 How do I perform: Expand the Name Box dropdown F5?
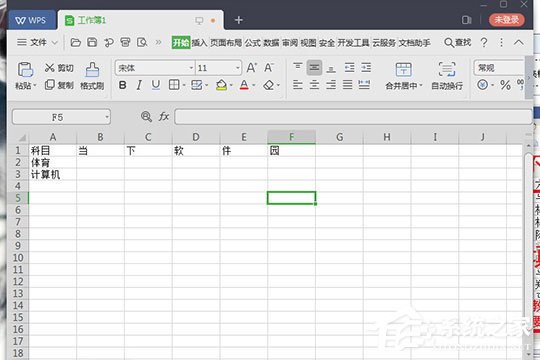coord(107,117)
